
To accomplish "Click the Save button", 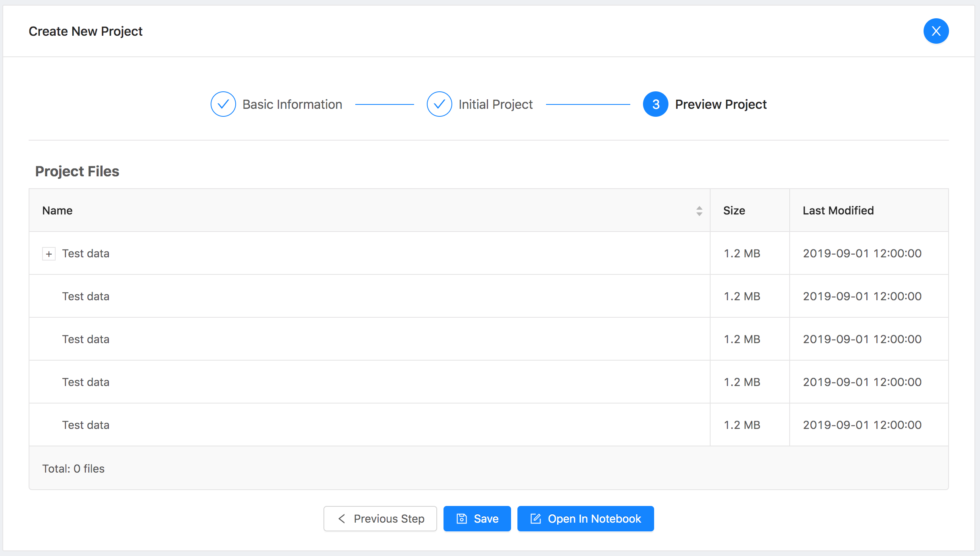I will pos(476,518).
